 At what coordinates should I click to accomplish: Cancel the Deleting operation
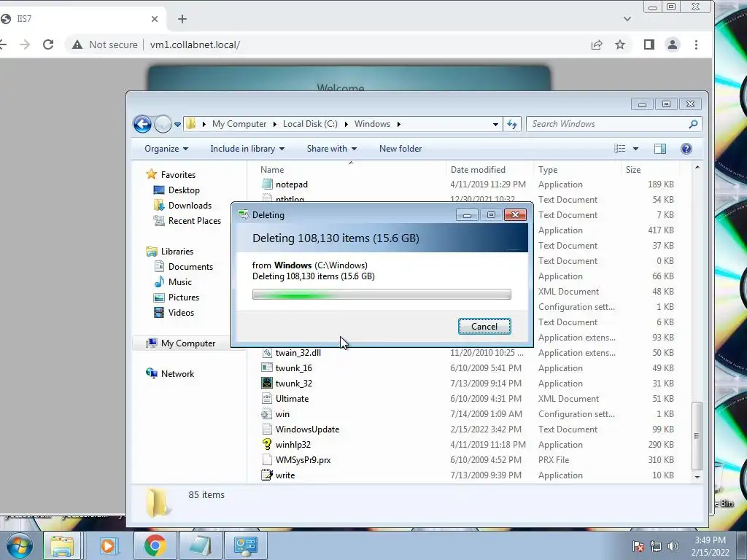point(484,326)
